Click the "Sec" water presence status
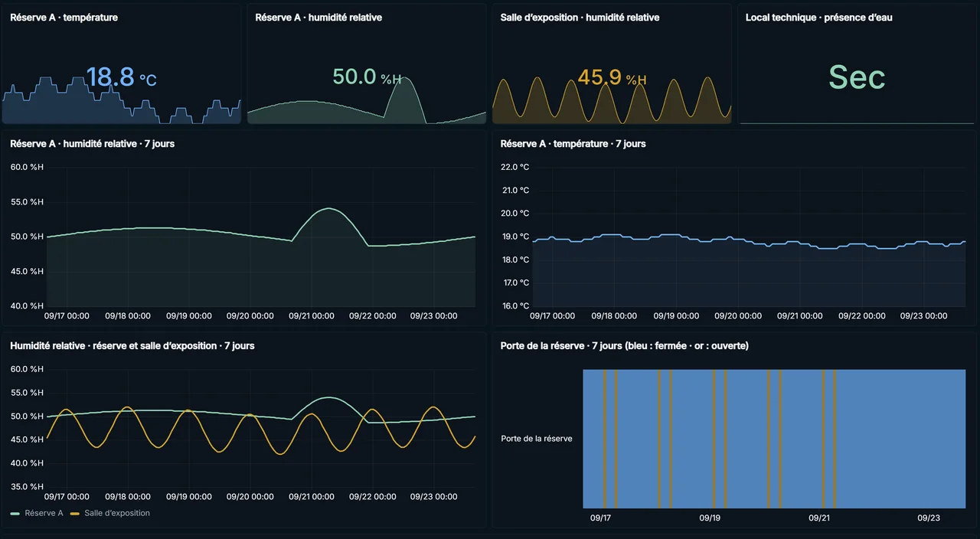980x539 pixels. [x=857, y=77]
